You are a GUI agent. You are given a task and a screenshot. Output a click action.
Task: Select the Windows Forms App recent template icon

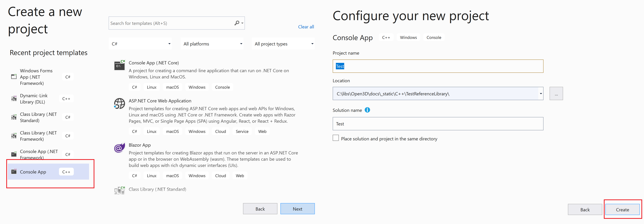pos(14,77)
